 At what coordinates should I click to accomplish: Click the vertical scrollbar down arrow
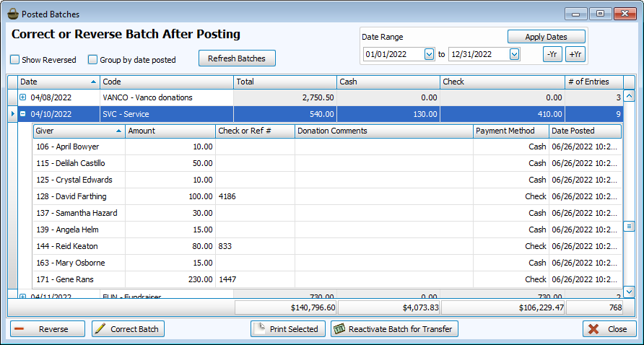click(629, 291)
